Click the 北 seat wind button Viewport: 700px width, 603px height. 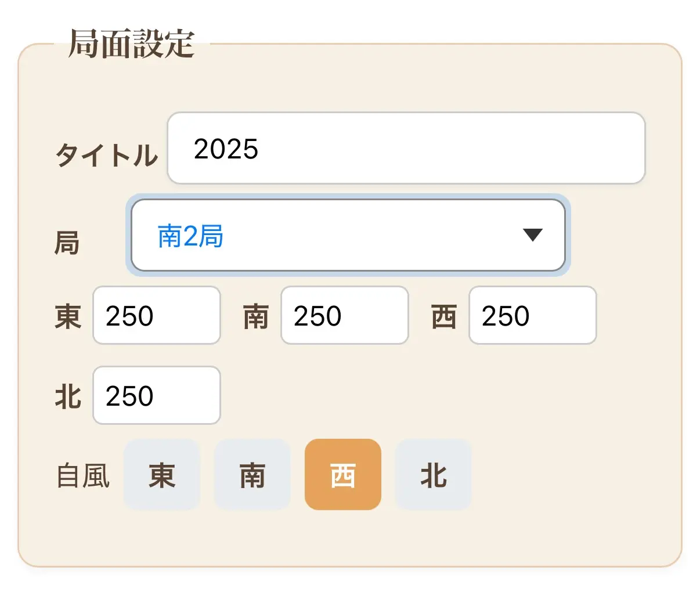[433, 475]
